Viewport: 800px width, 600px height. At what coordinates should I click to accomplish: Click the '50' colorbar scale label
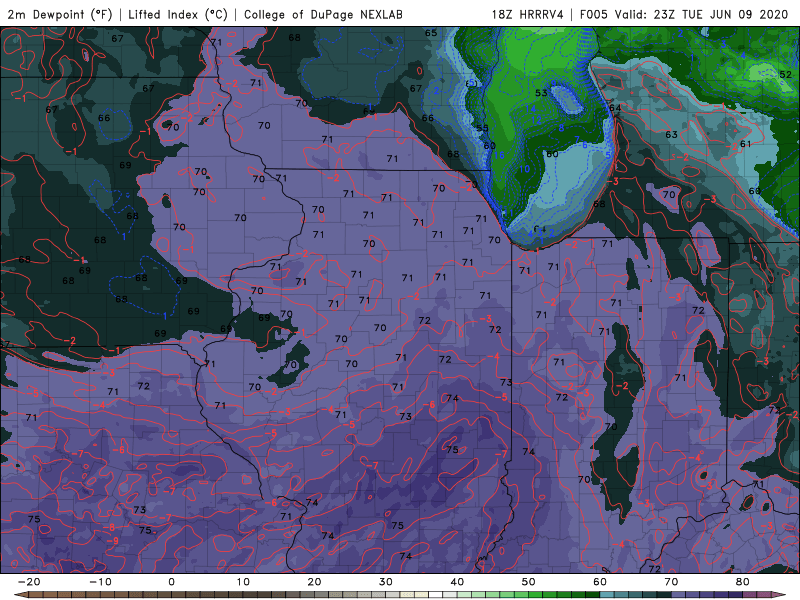529,582
